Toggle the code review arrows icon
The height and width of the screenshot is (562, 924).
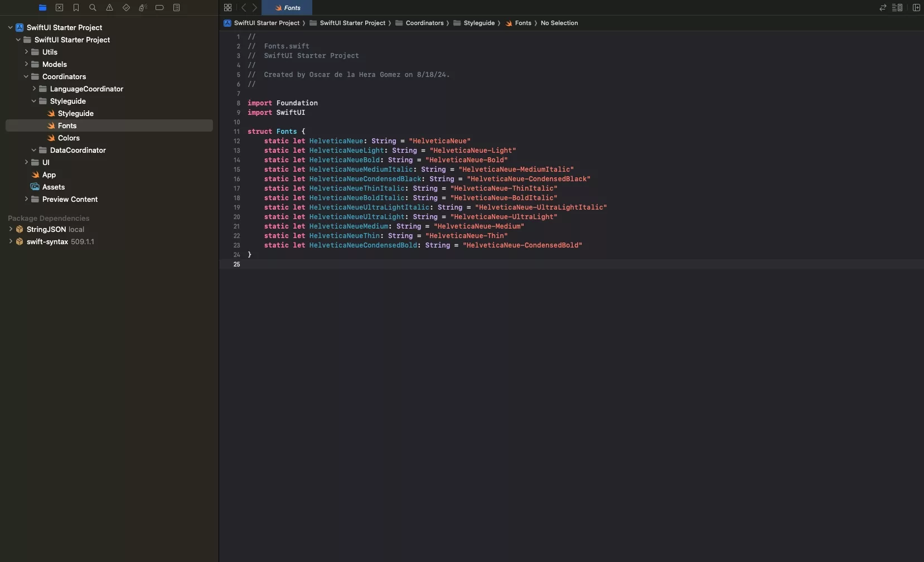click(x=883, y=8)
